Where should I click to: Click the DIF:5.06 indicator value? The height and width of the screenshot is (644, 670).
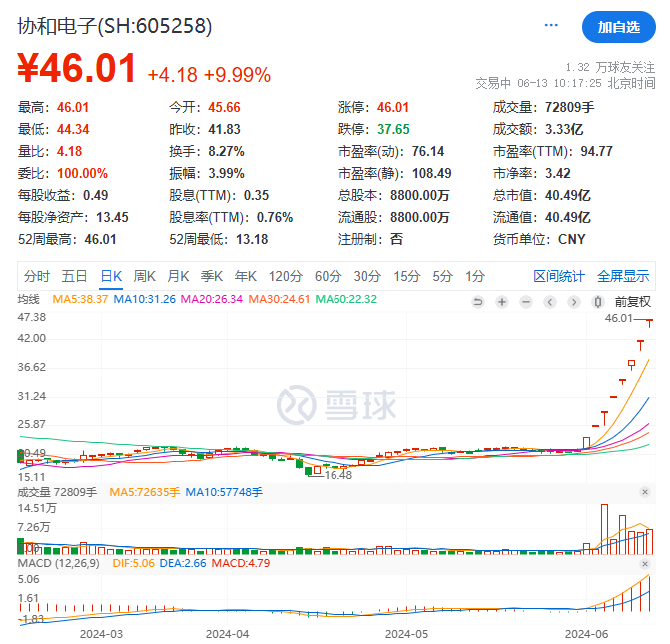click(x=133, y=564)
